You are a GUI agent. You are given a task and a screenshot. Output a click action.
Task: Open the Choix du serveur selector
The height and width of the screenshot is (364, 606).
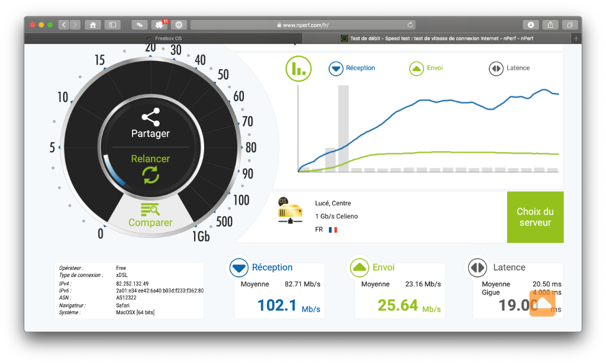tap(535, 217)
